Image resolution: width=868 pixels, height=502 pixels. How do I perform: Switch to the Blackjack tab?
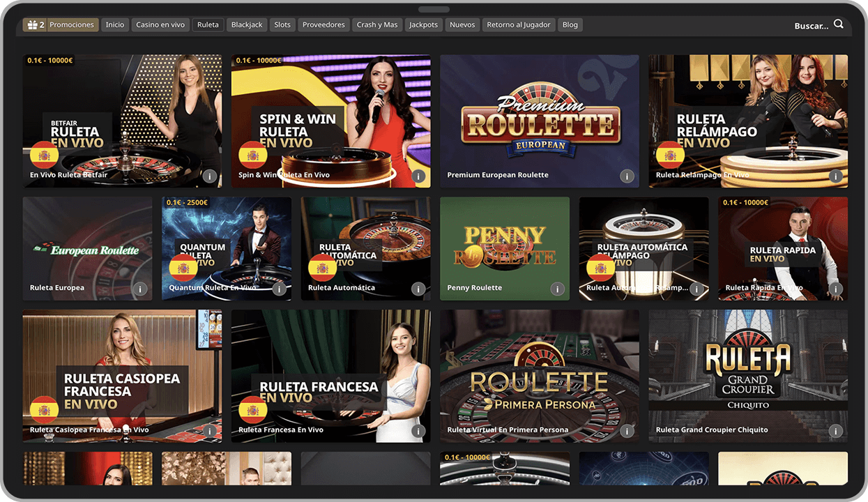[247, 25]
